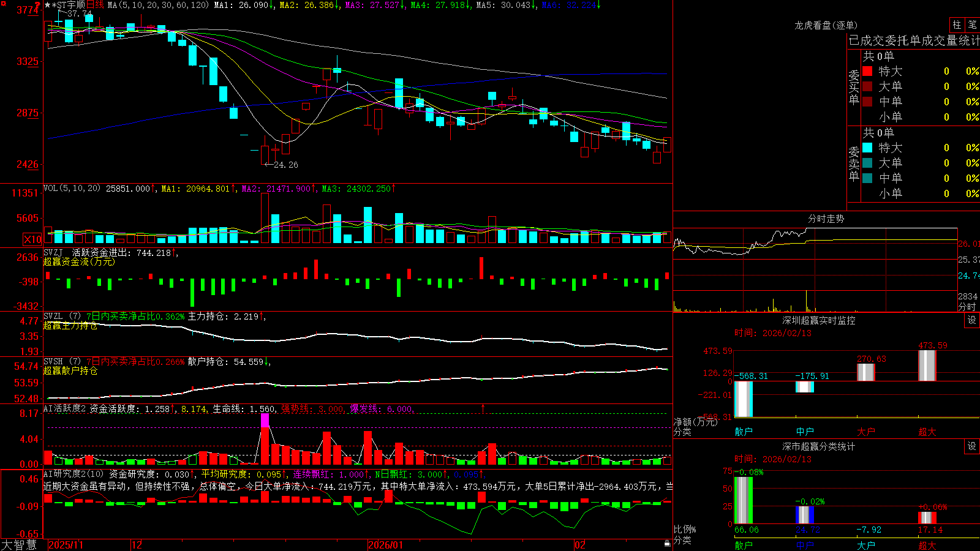The height and width of the screenshot is (551, 980).
Task: Click the 24.26 low price annotation
Action: click(286, 165)
